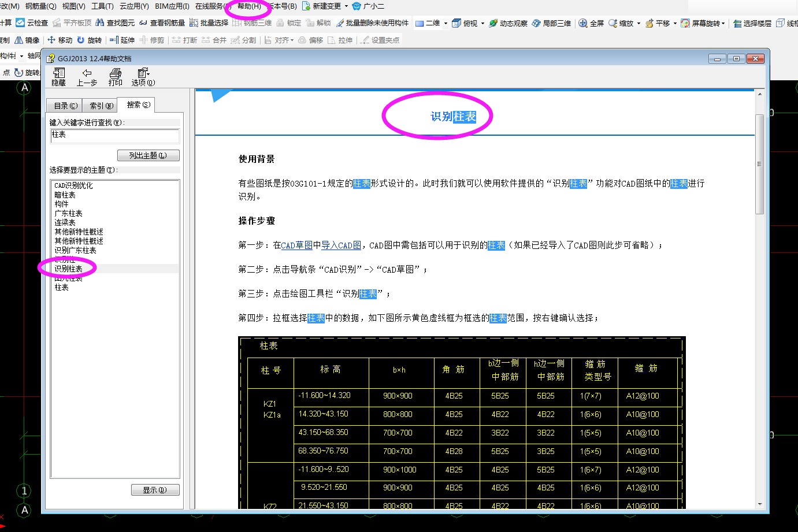The height and width of the screenshot is (532, 798).
Task: Open the Options (选项) dropdown in help window
Action: 143,77
